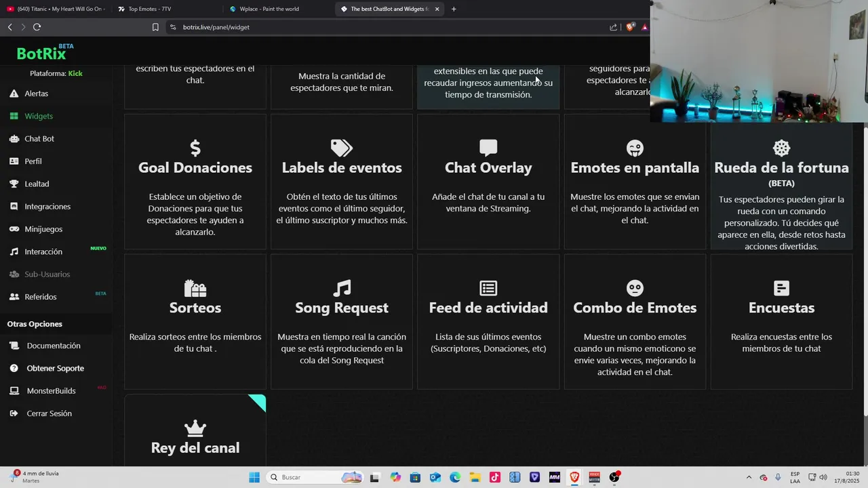Click the Minijuegos gamepad icon
The image size is (868, 488).
tap(14, 229)
